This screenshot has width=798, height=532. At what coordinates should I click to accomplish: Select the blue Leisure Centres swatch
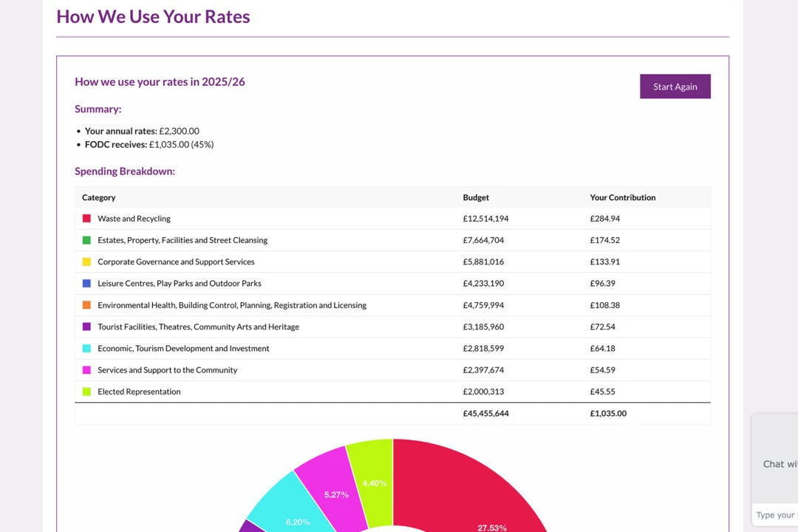[86, 283]
